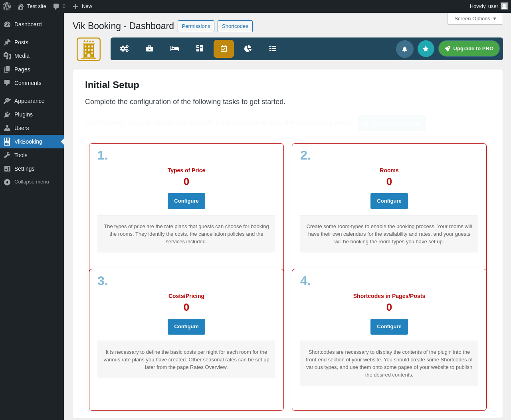
Task: Configure Costs/Pricing in step 3
Action: (186, 327)
